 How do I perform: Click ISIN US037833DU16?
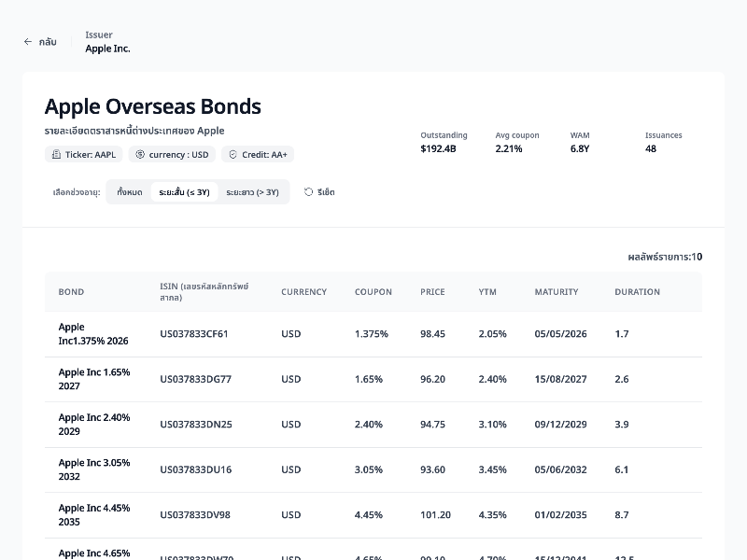coord(196,469)
